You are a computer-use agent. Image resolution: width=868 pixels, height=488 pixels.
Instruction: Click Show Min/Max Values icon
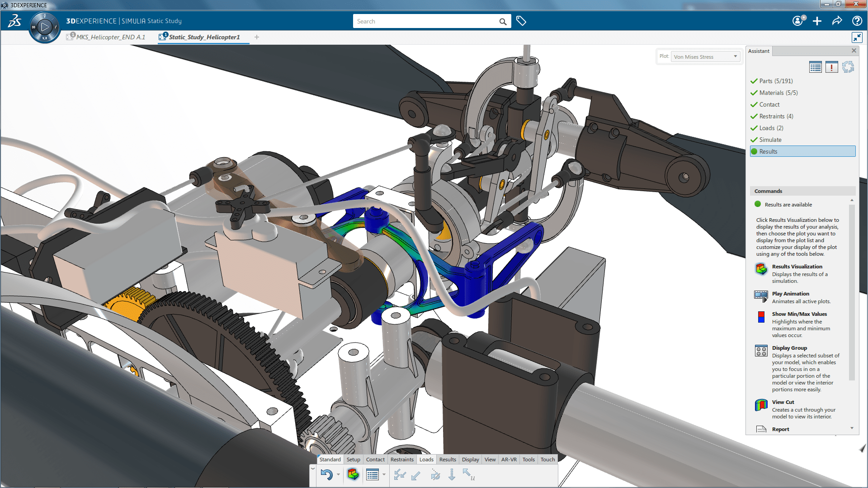coord(761,317)
